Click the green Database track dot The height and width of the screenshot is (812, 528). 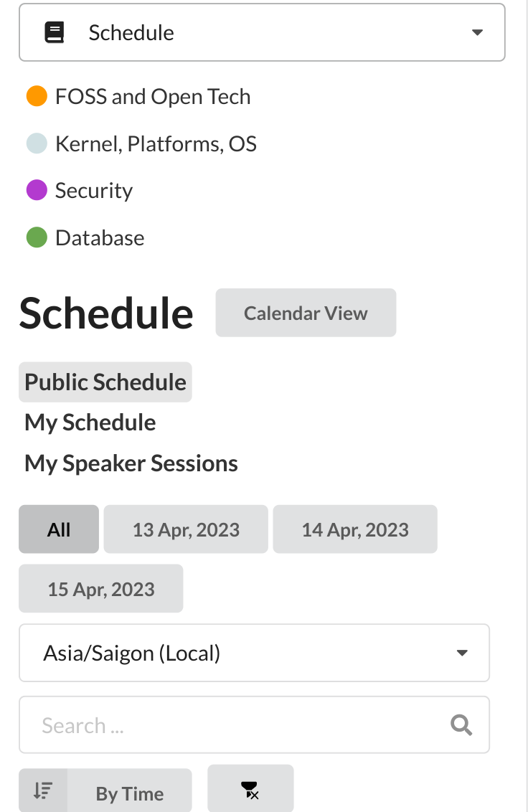pyautogui.click(x=37, y=237)
